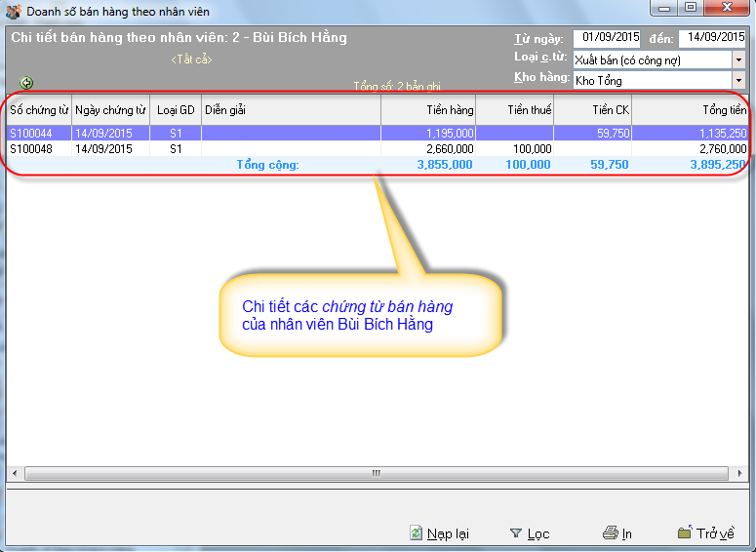
Task: Click the In print button
Action: pos(617,533)
